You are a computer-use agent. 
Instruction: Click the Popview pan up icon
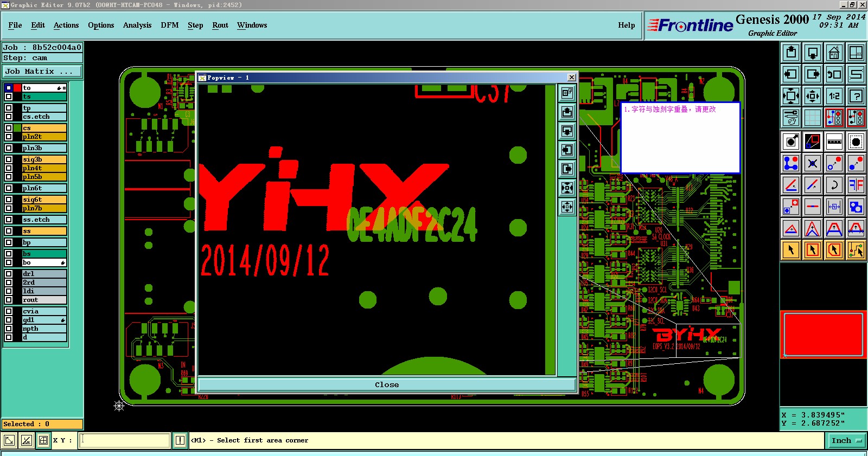click(x=567, y=112)
